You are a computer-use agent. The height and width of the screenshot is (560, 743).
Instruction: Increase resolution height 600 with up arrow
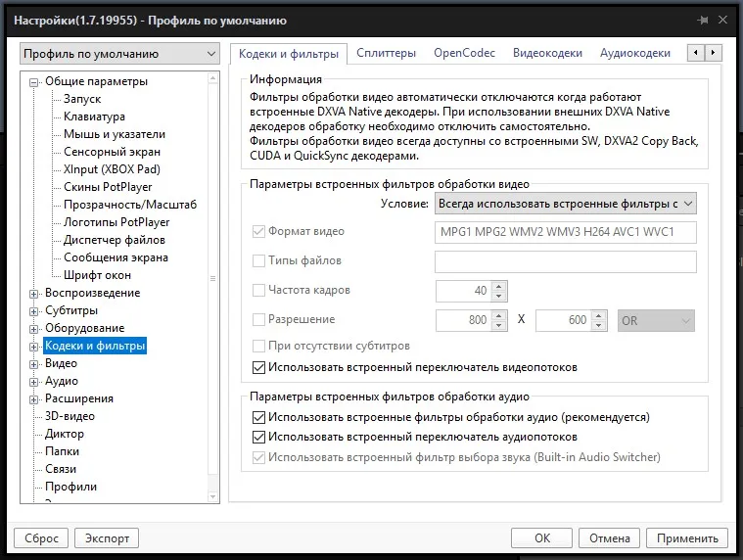pos(599,316)
